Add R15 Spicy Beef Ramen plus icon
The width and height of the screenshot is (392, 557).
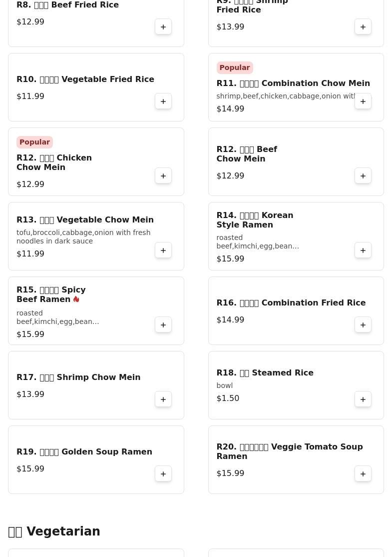(x=163, y=324)
